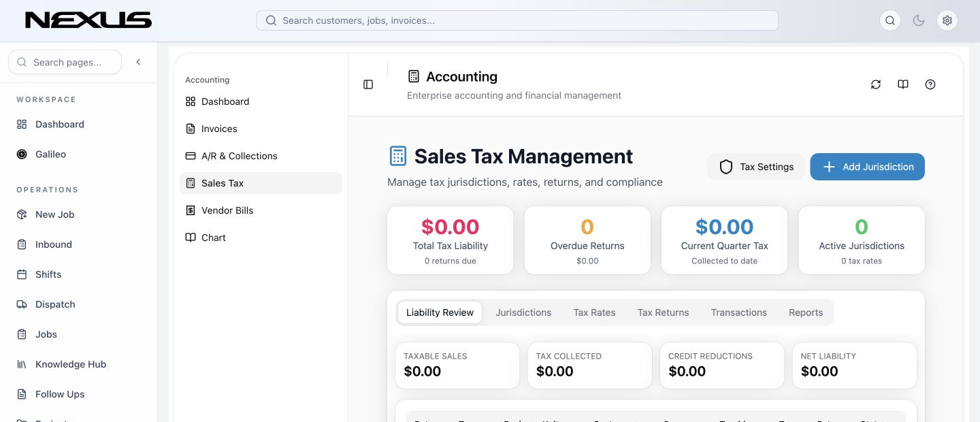Viewport: 980px width, 422px height.
Task: Open the documentation book icon
Action: (x=903, y=84)
